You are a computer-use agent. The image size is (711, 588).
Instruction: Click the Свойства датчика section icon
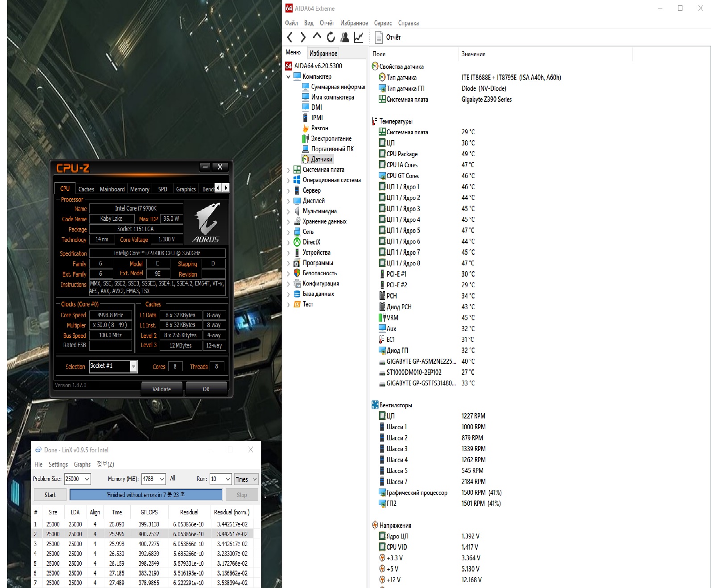[x=375, y=66]
